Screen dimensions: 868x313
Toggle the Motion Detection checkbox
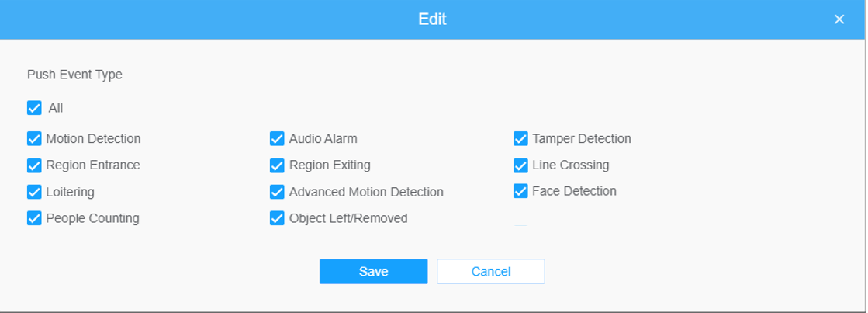pyautogui.click(x=34, y=139)
